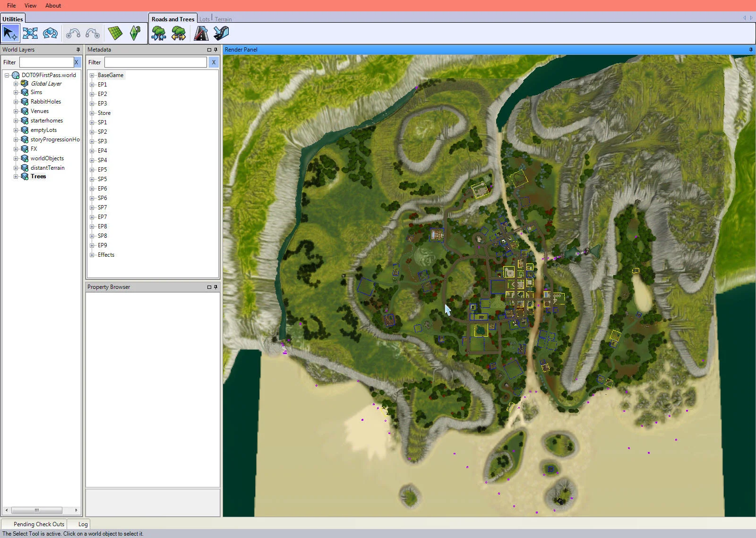The image size is (756, 538).
Task: Pin the Metadata panel
Action: pyautogui.click(x=215, y=50)
